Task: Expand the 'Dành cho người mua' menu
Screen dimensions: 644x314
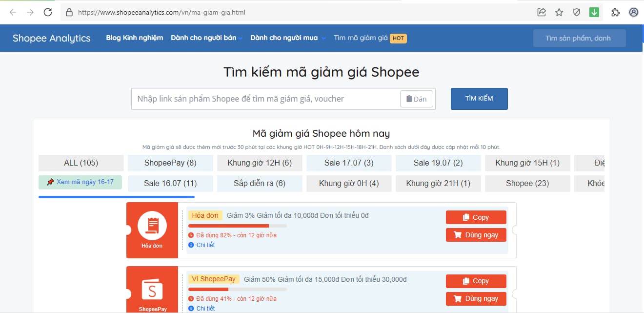Action: [288, 38]
